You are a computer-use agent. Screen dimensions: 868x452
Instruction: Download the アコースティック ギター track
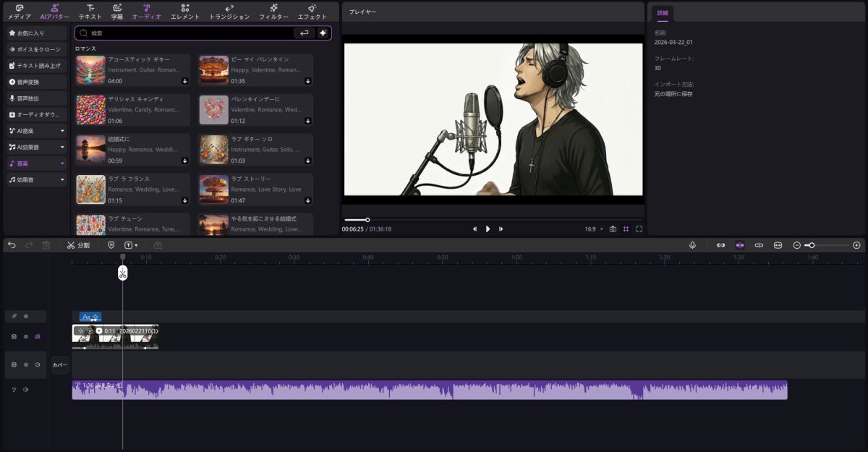coord(184,81)
